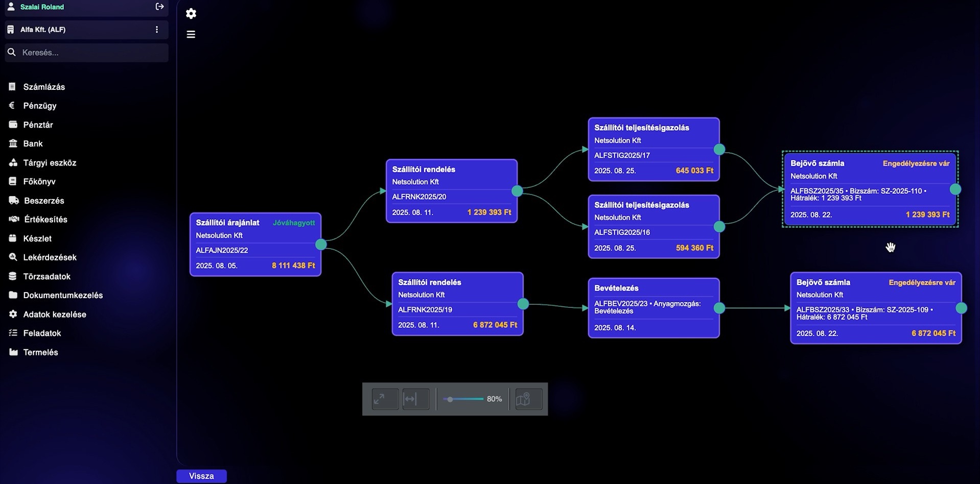Adjust the 80% zoom slider

(x=463, y=399)
